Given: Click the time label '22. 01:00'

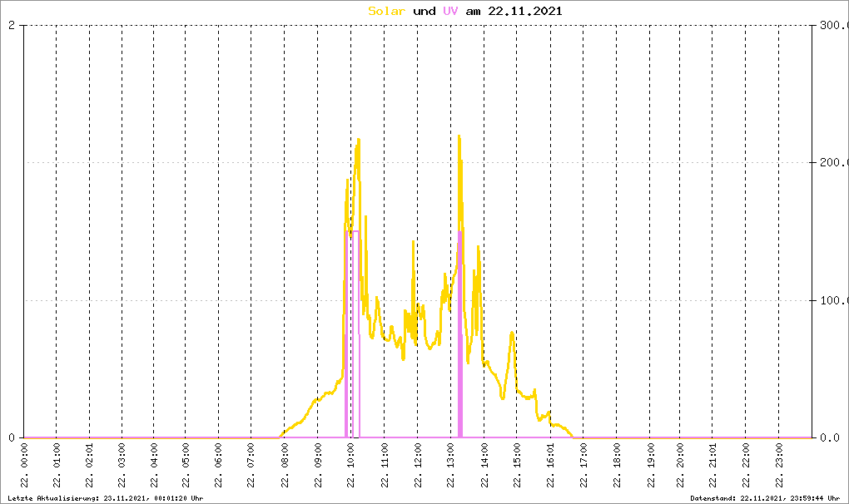Looking at the screenshot, I should pos(57,466).
